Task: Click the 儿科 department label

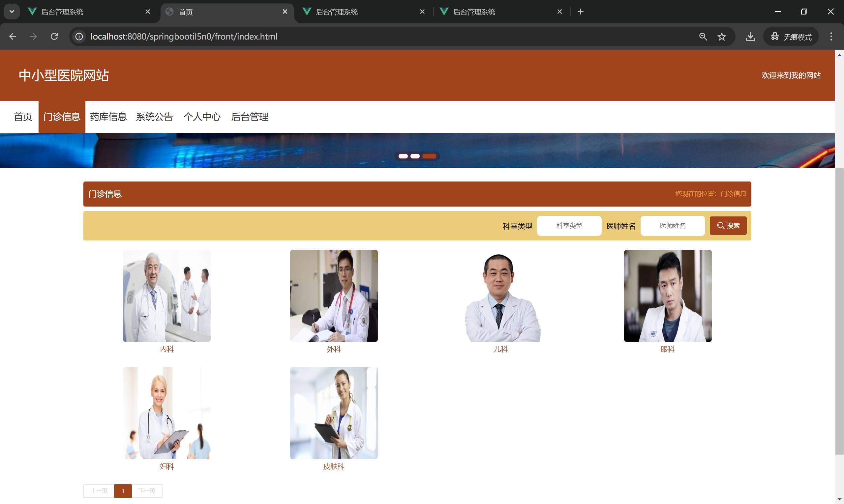Action: point(501,349)
